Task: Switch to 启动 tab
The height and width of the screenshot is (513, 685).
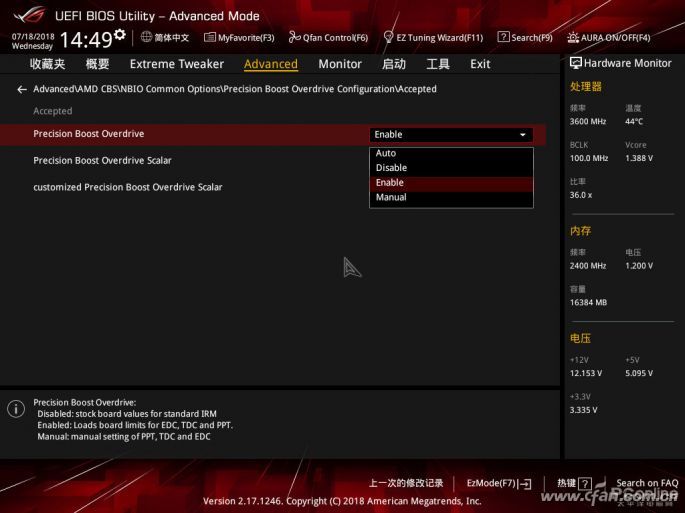Action: 394,64
